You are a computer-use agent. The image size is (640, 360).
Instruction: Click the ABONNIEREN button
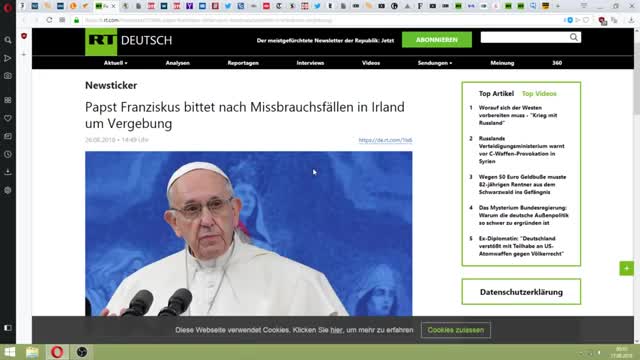click(x=437, y=40)
